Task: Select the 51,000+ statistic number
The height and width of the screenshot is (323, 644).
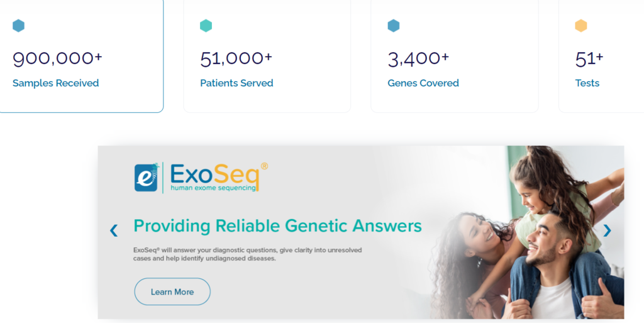Action: 236,59
